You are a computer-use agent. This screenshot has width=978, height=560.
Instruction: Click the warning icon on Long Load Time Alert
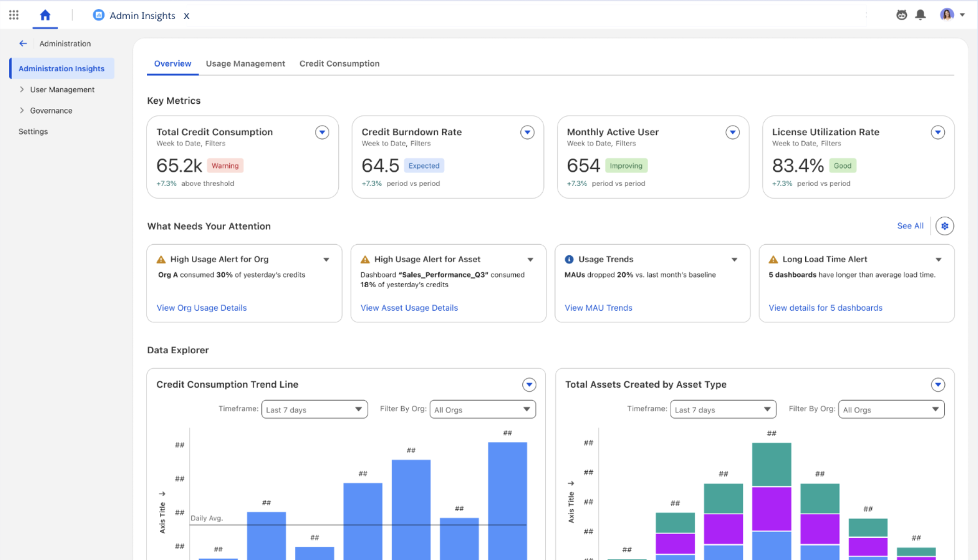774,259
